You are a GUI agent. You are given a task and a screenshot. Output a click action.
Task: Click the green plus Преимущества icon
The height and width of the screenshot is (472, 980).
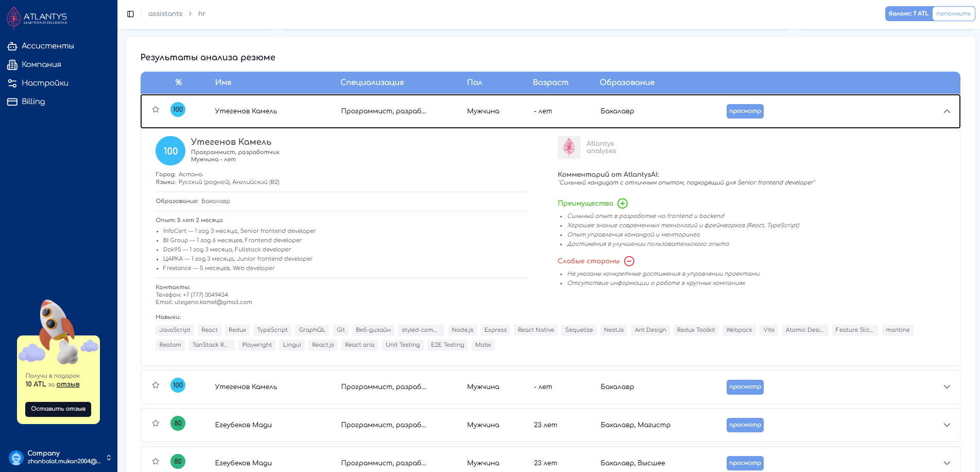point(623,204)
